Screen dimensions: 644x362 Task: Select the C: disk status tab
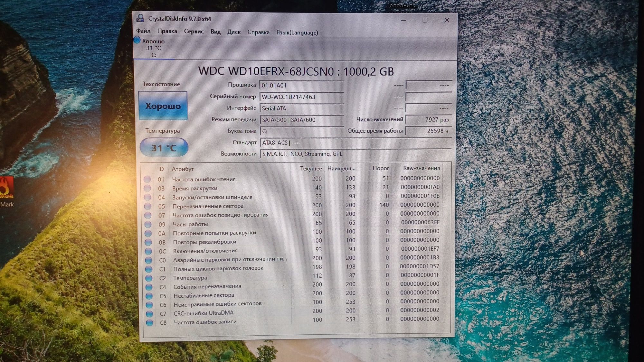point(154,48)
